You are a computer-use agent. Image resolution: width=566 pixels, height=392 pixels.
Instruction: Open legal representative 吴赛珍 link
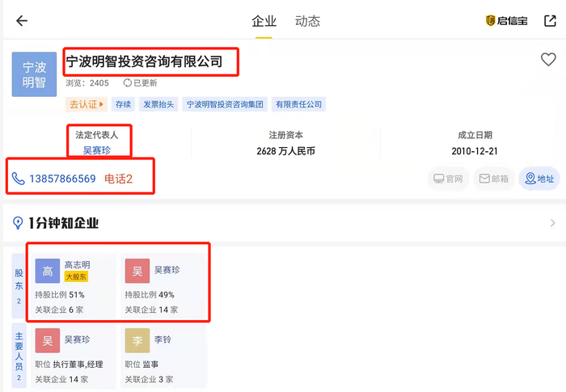coord(96,150)
